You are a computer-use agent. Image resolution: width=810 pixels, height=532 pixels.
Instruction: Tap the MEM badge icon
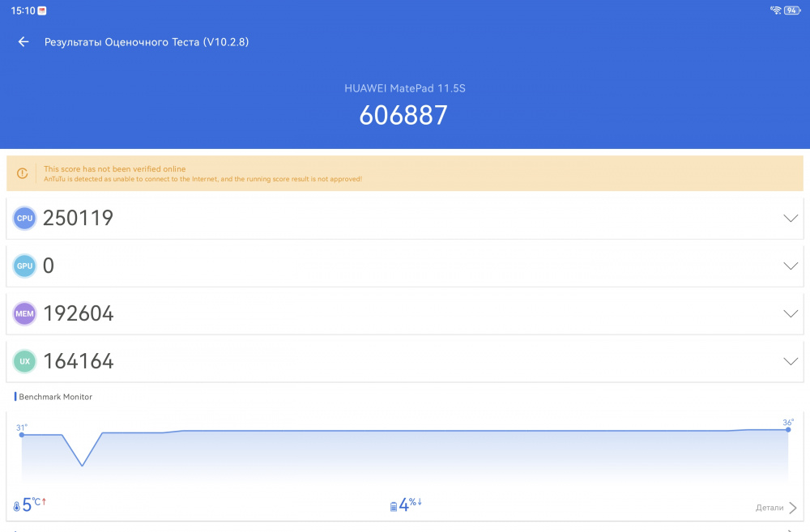click(x=24, y=313)
